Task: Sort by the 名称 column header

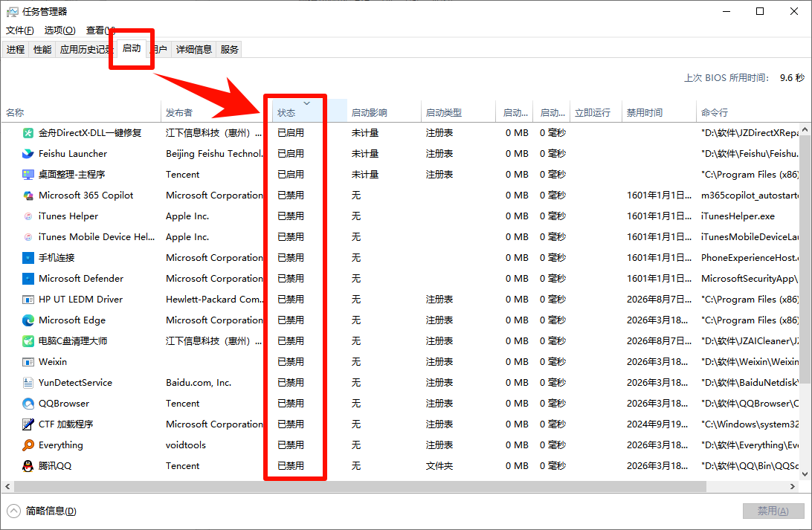Action: pyautogui.click(x=81, y=112)
